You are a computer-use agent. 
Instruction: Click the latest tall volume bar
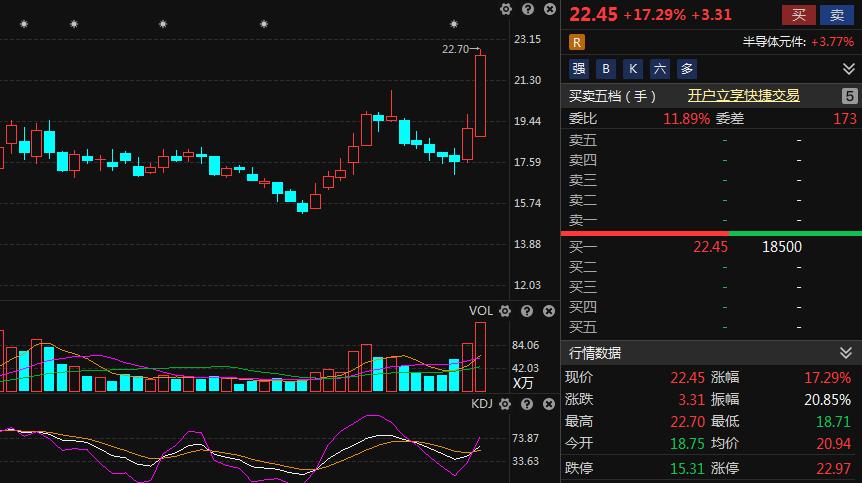tap(480, 357)
